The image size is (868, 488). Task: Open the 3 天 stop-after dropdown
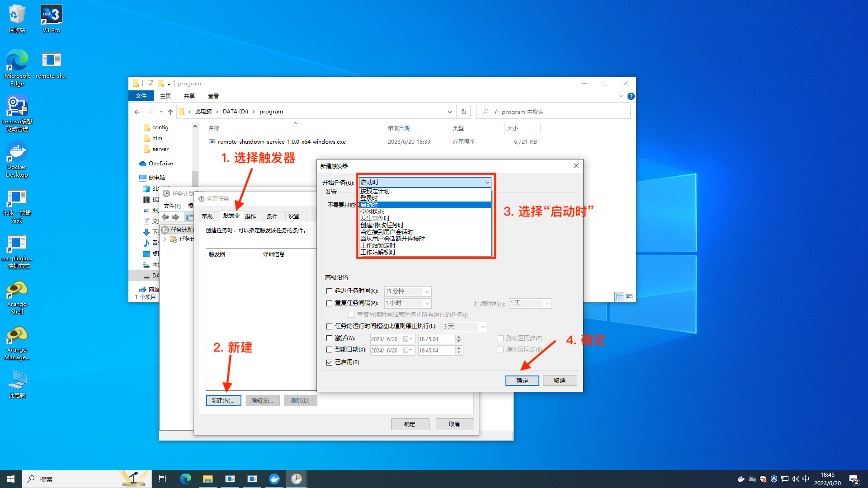point(483,327)
